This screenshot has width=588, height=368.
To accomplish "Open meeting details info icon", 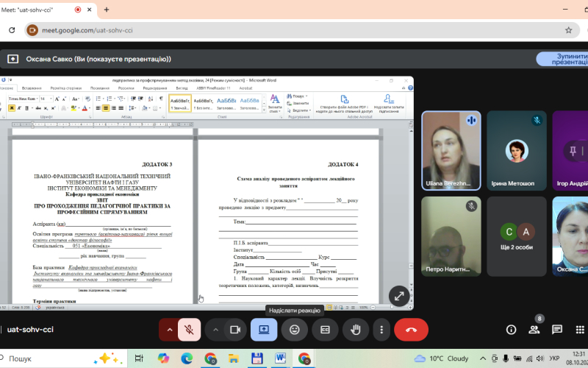I will [512, 330].
